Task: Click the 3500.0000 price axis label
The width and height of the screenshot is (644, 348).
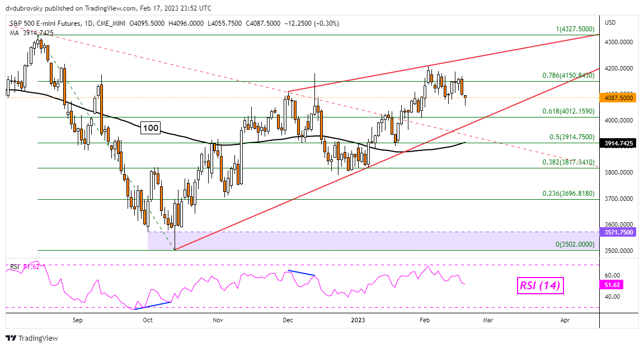Action: 618,251
